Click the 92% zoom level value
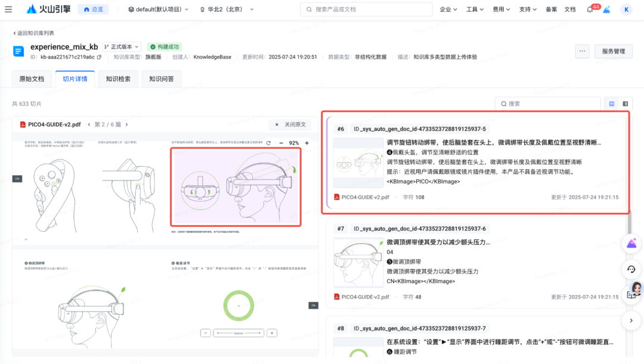Image resolution: width=644 pixels, height=364 pixels. pyautogui.click(x=293, y=143)
